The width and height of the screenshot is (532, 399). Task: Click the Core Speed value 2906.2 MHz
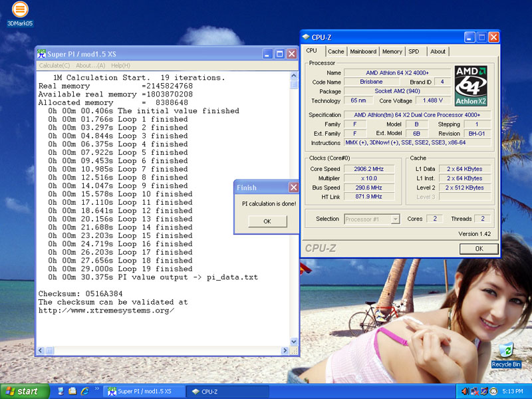click(x=369, y=169)
